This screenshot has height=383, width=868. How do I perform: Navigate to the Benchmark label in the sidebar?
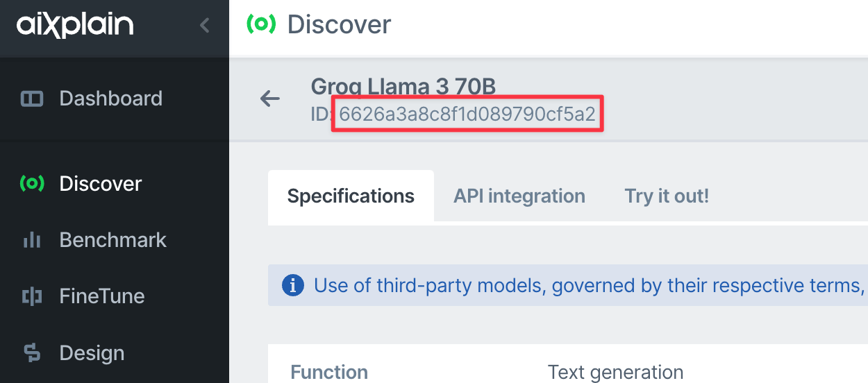tap(113, 240)
